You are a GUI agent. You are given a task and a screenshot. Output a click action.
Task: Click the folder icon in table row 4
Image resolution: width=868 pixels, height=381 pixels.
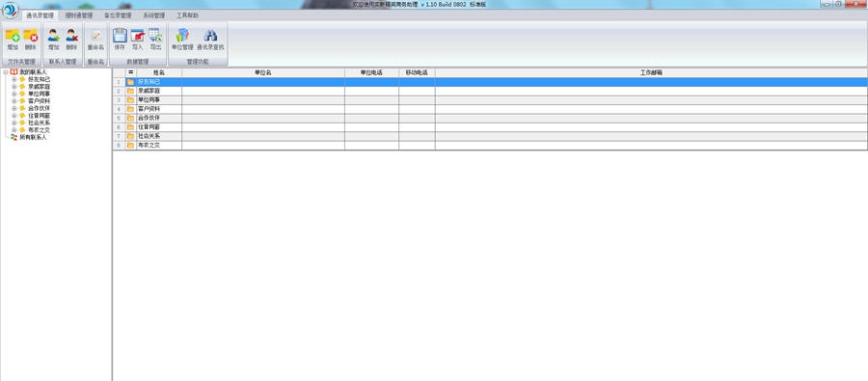[x=130, y=109]
